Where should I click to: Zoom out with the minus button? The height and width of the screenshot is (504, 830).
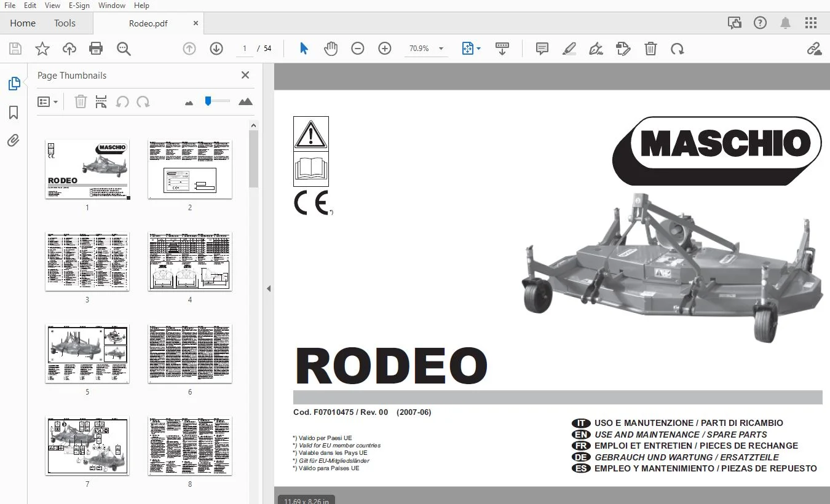point(358,49)
